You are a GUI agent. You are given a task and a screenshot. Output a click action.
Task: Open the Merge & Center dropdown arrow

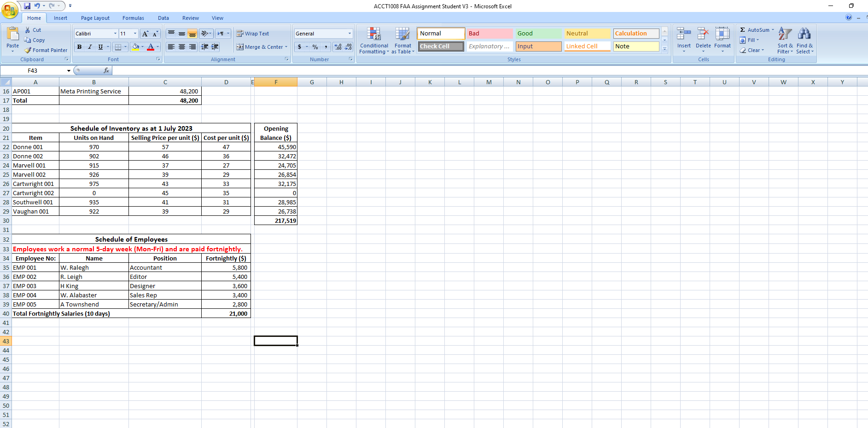(286, 46)
